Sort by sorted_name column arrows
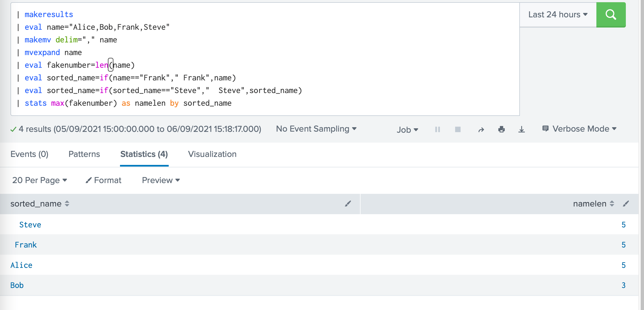Image resolution: width=644 pixels, height=310 pixels. (67, 204)
